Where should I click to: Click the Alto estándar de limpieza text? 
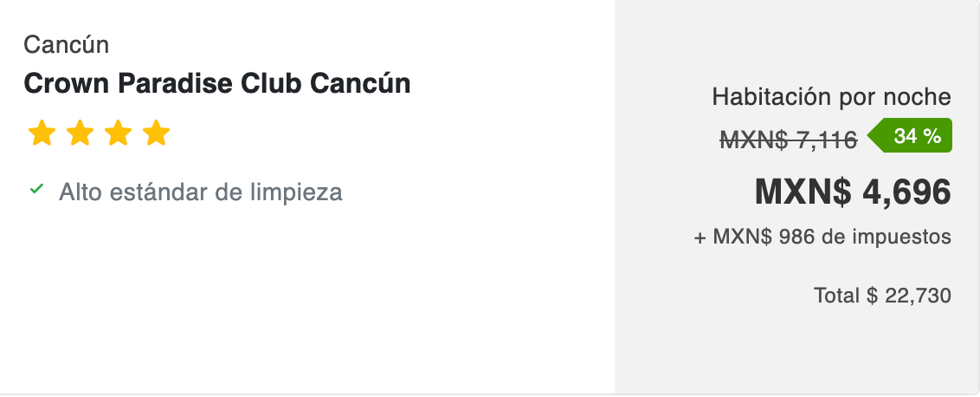[x=200, y=192]
